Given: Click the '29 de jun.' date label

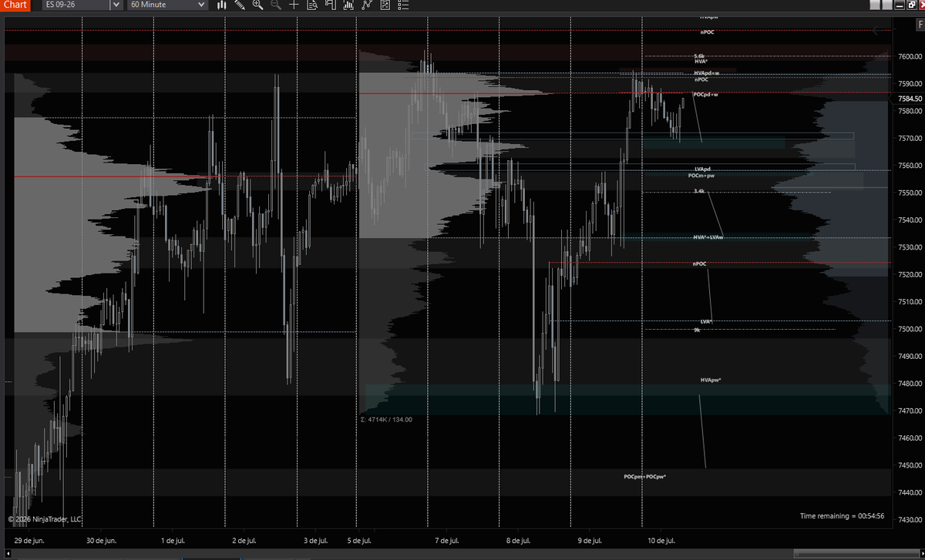Looking at the screenshot, I should [29, 541].
